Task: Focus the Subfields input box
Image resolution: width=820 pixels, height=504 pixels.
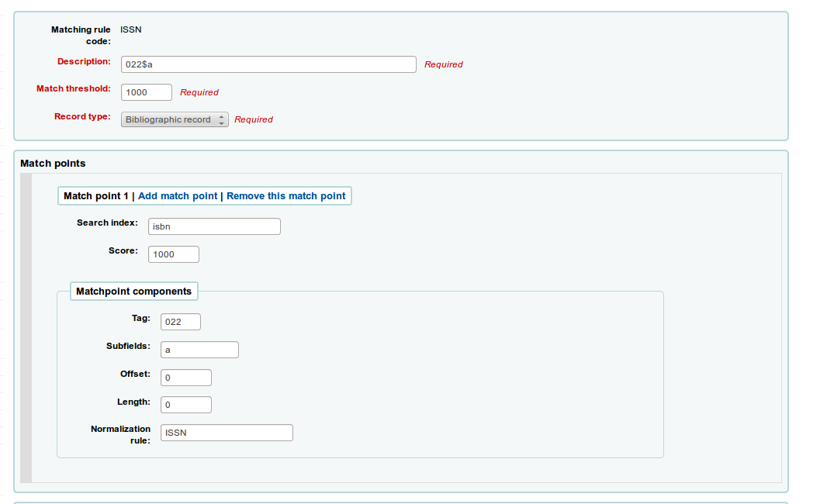Action: (x=199, y=350)
